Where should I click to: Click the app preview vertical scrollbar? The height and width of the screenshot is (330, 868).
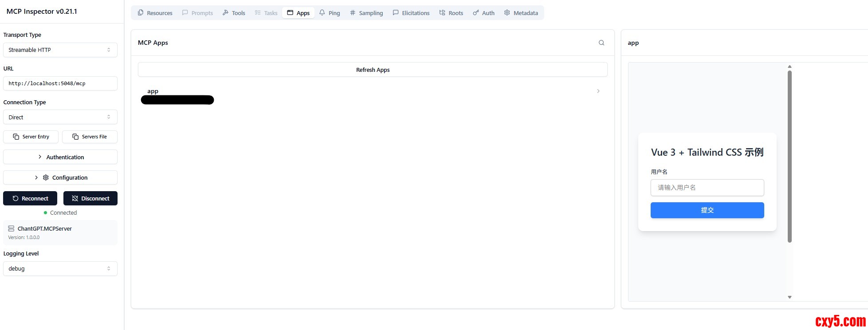point(789,156)
